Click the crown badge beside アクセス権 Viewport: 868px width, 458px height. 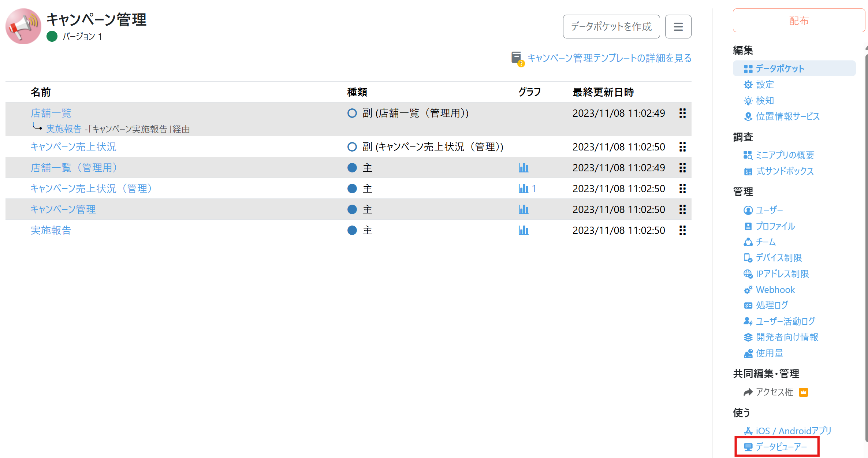[804, 392]
